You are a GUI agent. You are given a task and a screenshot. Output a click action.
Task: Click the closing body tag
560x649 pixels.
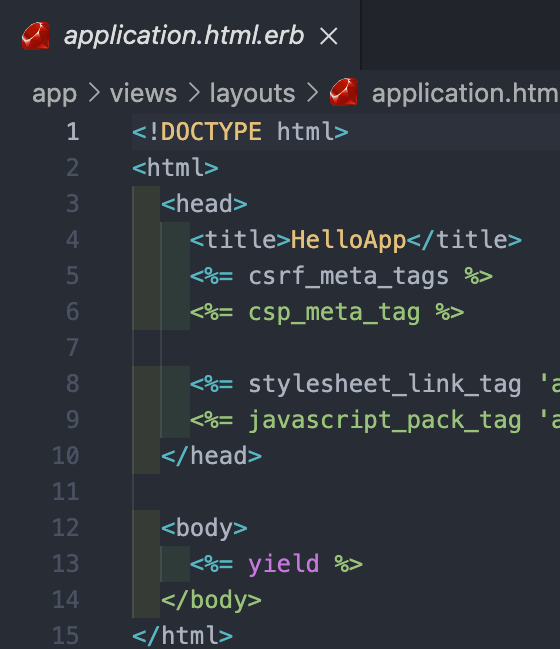pos(211,600)
